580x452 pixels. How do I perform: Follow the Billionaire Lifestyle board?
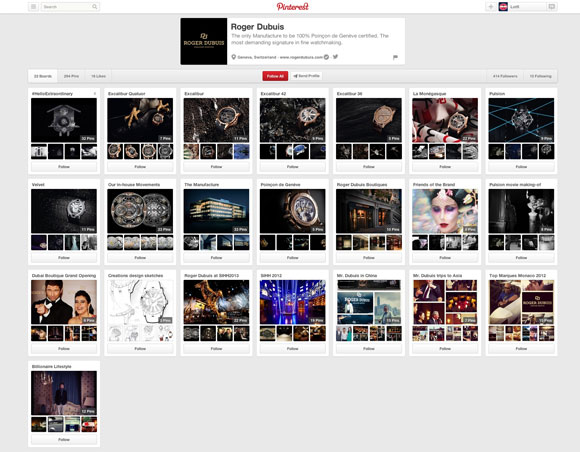[64, 440]
